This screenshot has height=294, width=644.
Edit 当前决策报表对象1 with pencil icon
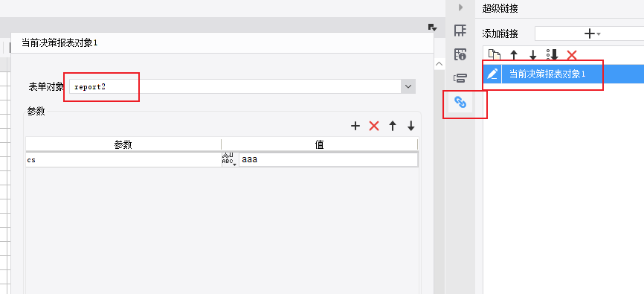tap(492, 74)
